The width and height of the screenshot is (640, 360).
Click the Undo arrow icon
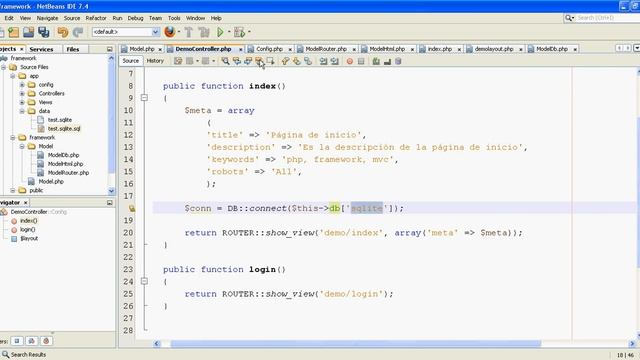[62, 32]
